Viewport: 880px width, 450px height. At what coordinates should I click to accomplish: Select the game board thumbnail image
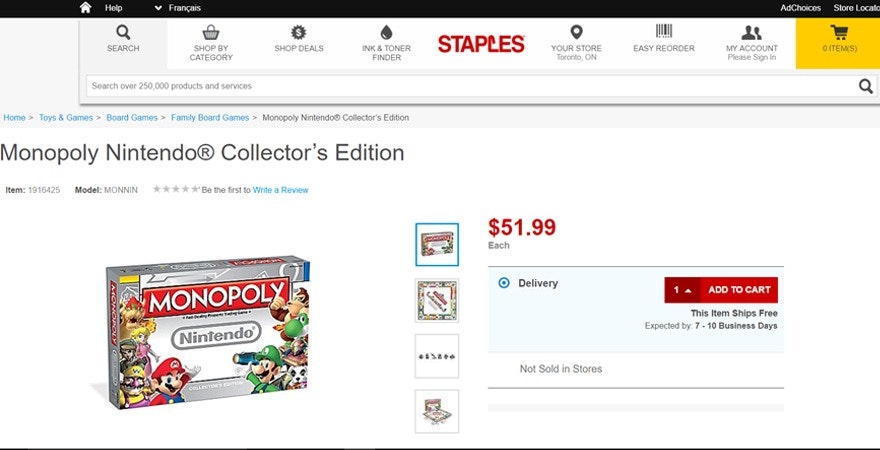[x=437, y=300]
